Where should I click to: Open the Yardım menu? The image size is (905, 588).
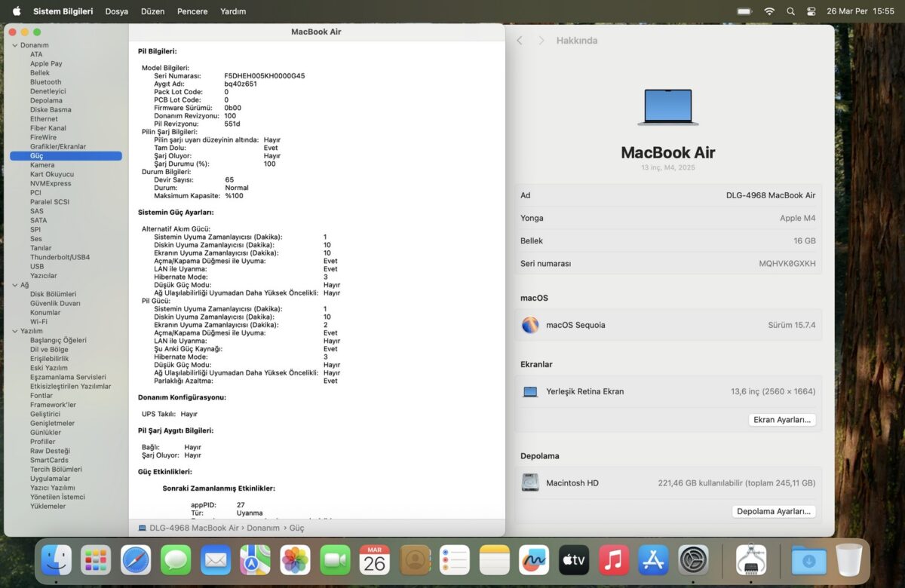(233, 11)
